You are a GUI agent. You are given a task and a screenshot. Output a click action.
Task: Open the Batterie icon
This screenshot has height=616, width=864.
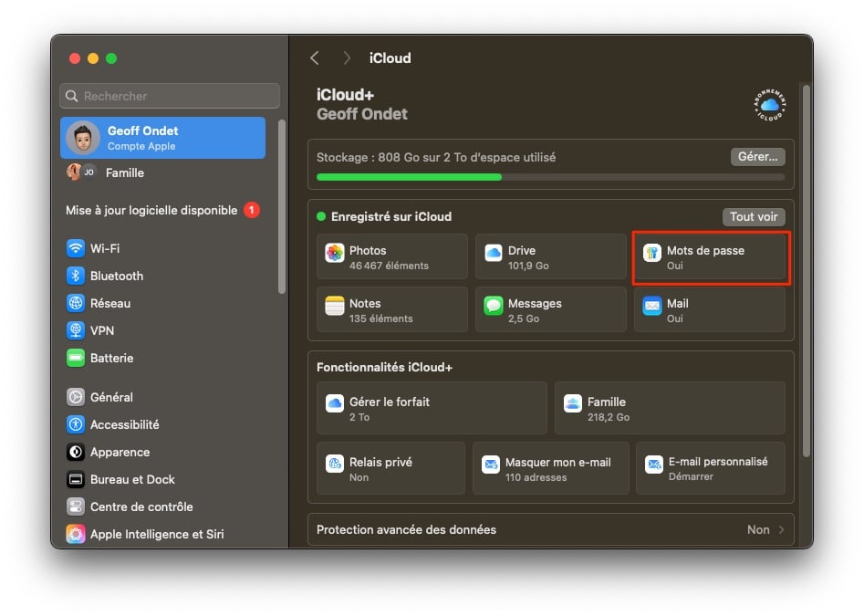click(x=76, y=358)
